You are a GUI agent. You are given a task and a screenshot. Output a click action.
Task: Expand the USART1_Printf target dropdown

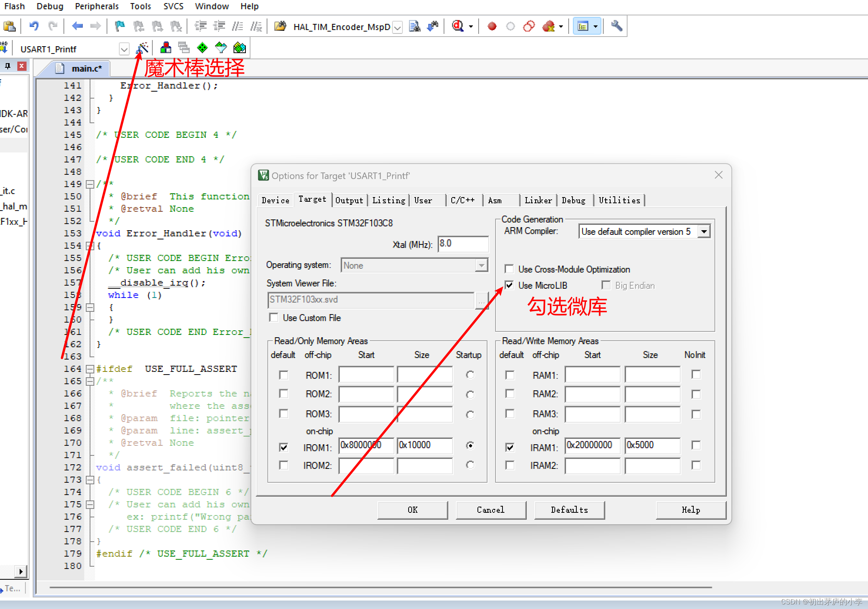(x=124, y=49)
